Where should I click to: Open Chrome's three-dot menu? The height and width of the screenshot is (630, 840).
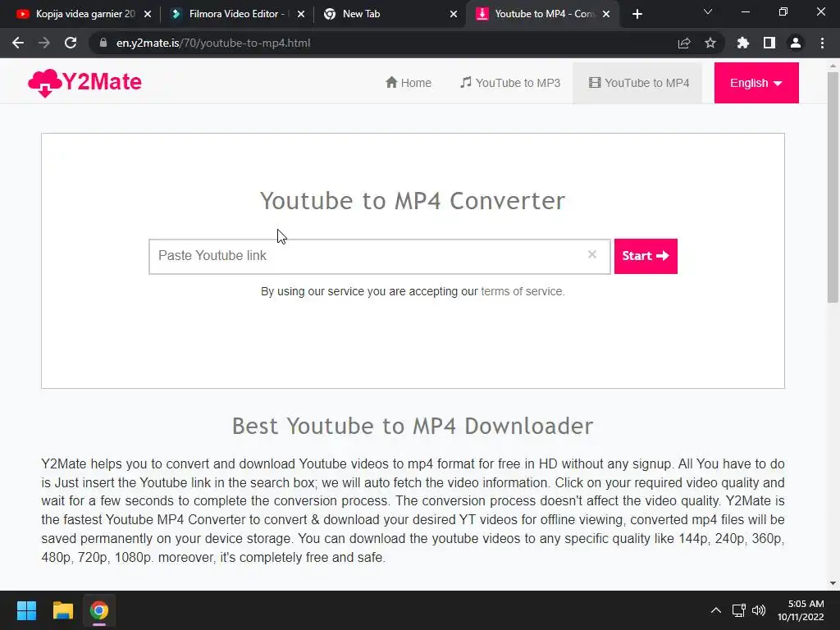click(822, 43)
